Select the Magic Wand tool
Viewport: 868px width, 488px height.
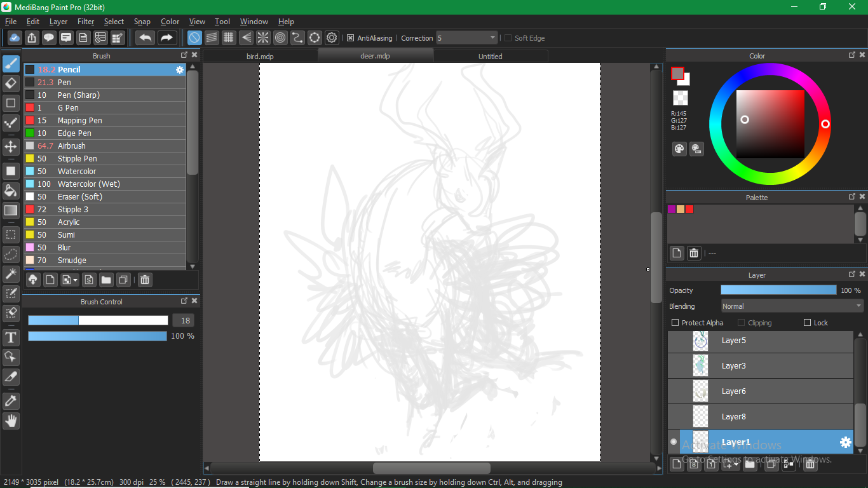pyautogui.click(x=11, y=273)
